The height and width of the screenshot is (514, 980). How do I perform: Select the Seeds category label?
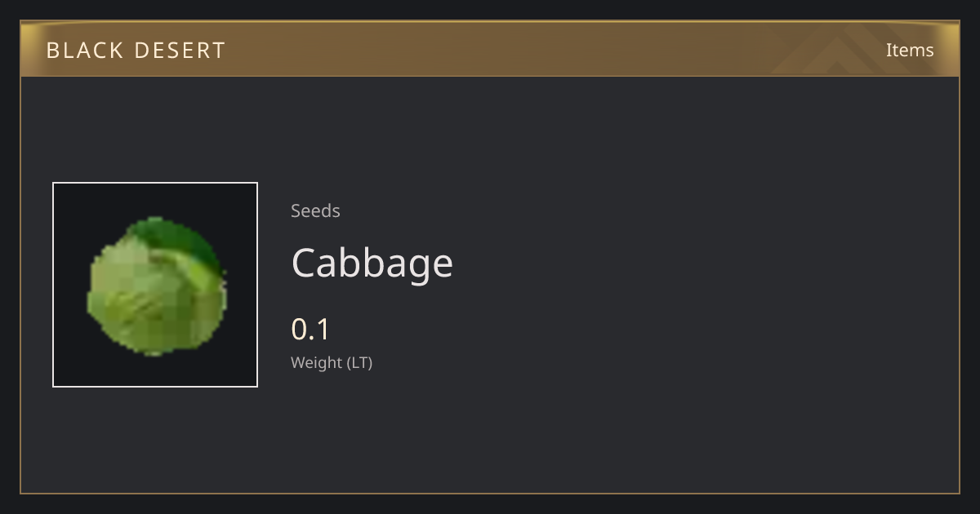(315, 210)
